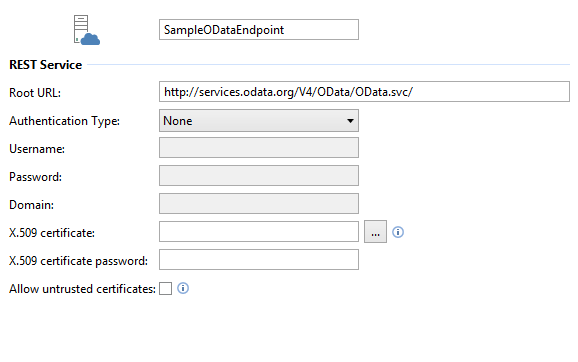Select the Password input field
Viewport: 578px width, 362px height.
tap(259, 175)
